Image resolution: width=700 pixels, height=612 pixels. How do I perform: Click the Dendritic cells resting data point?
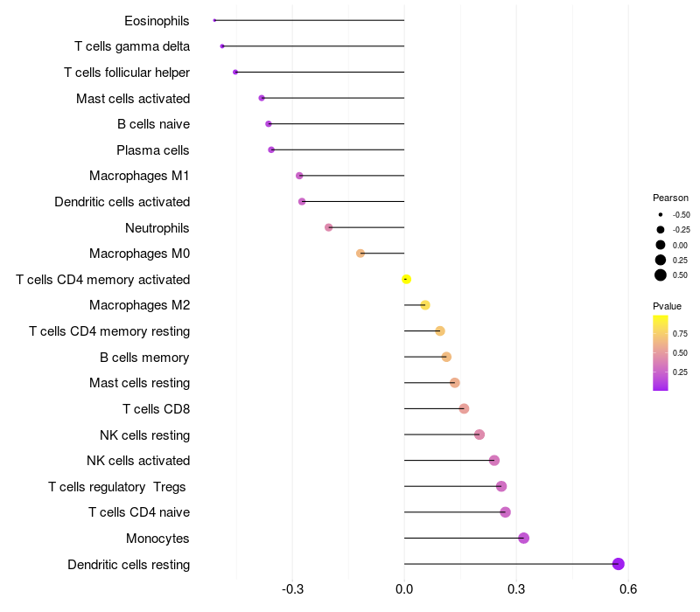pyautogui.click(x=618, y=564)
